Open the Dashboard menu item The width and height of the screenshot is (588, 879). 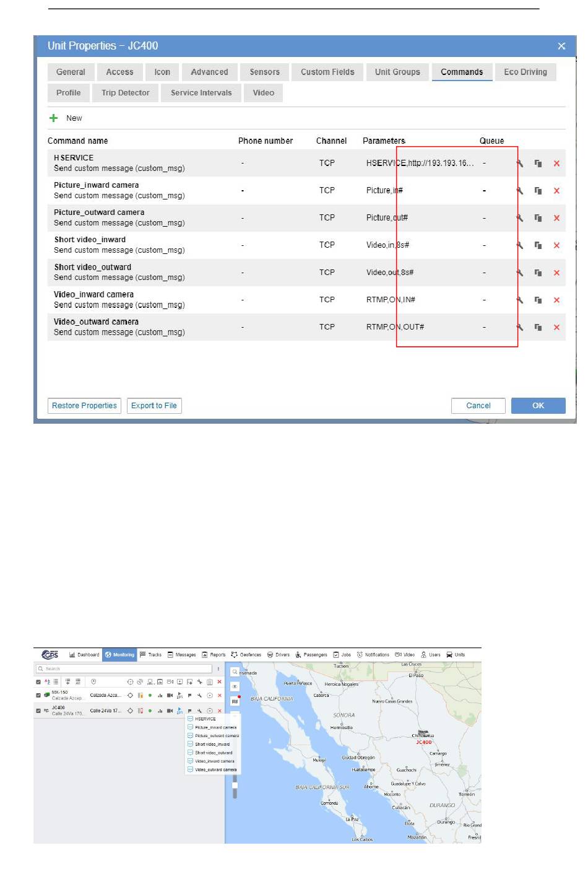84,655
